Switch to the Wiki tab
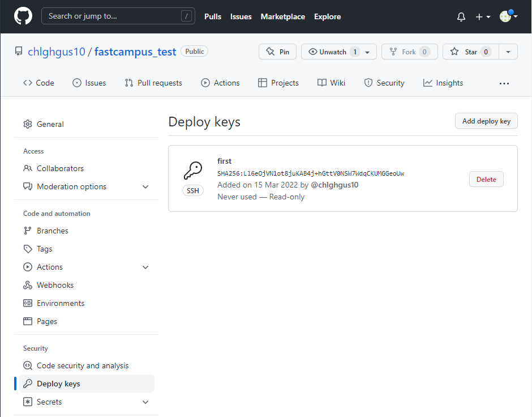The image size is (532, 417). click(x=331, y=83)
